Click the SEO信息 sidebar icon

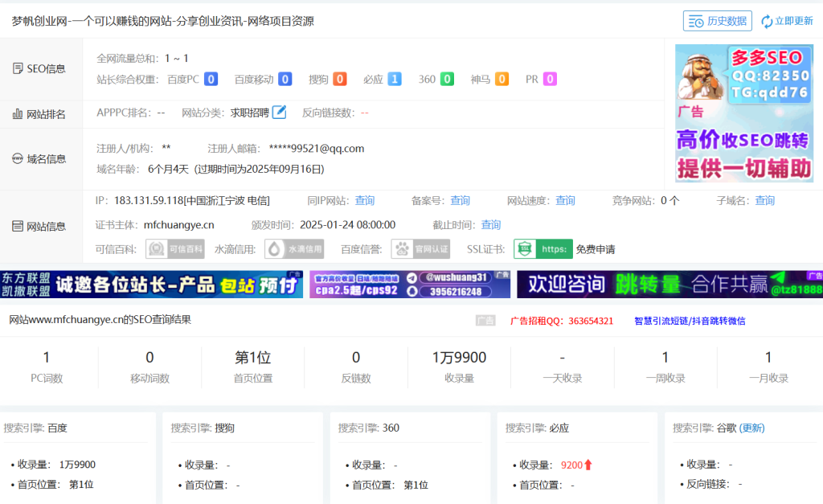[18, 69]
